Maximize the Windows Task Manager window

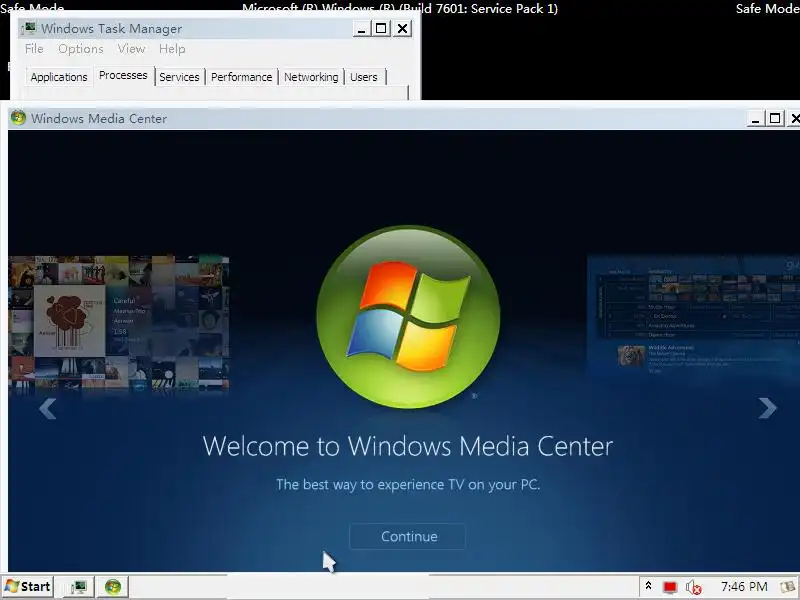(381, 29)
